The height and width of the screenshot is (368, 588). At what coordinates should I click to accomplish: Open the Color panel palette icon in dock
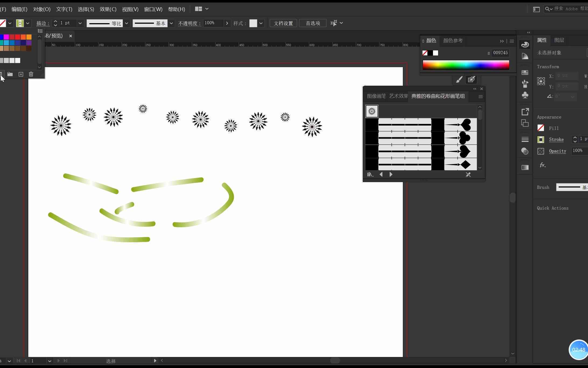pyautogui.click(x=525, y=44)
